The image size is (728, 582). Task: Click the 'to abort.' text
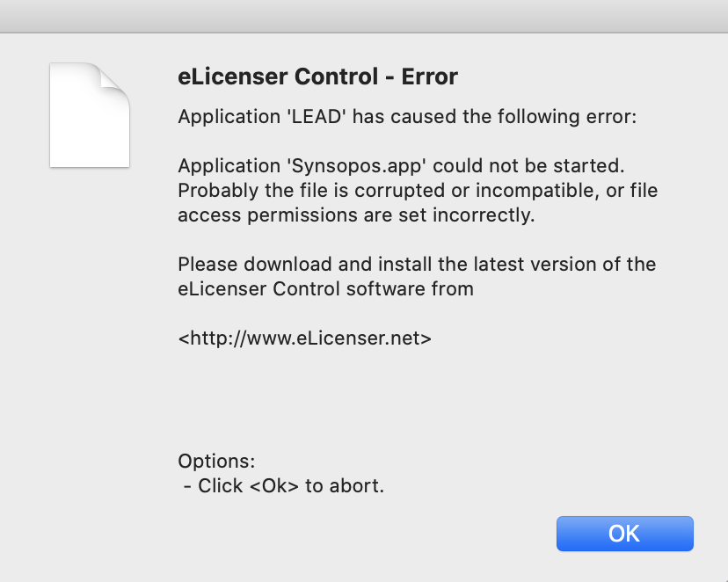tap(345, 485)
